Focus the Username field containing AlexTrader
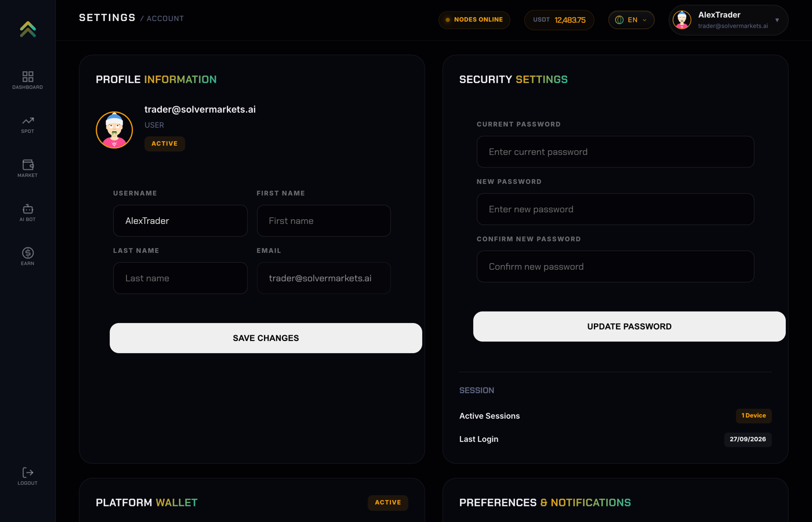 click(180, 220)
